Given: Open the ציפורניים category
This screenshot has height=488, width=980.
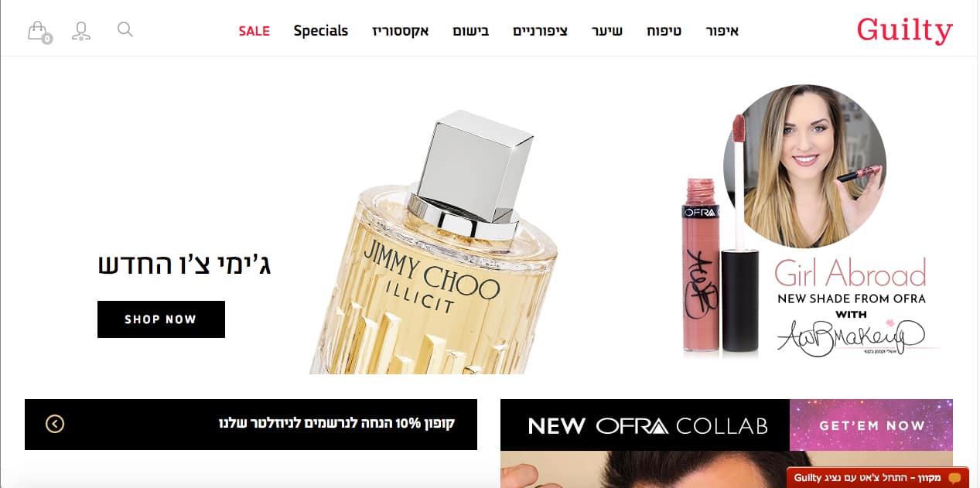Looking at the screenshot, I should (x=540, y=32).
